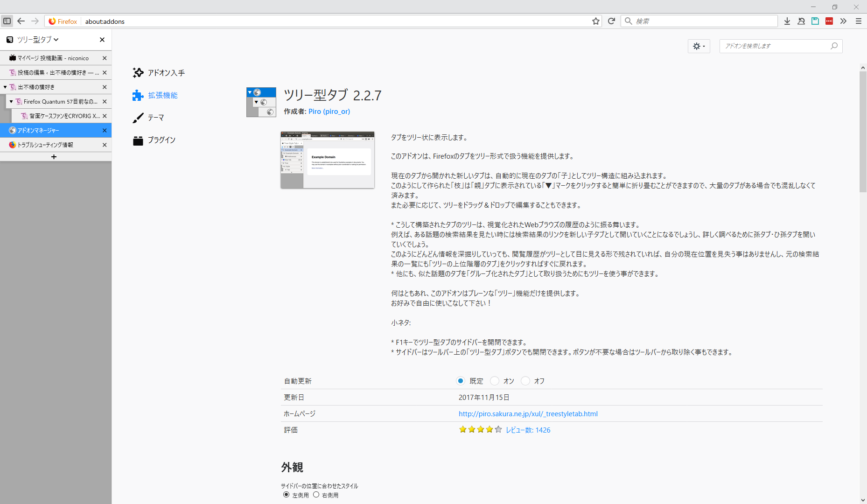Screen dimensions: 867x504
Task: Open a new tab with plus button
Action: click(x=54, y=157)
